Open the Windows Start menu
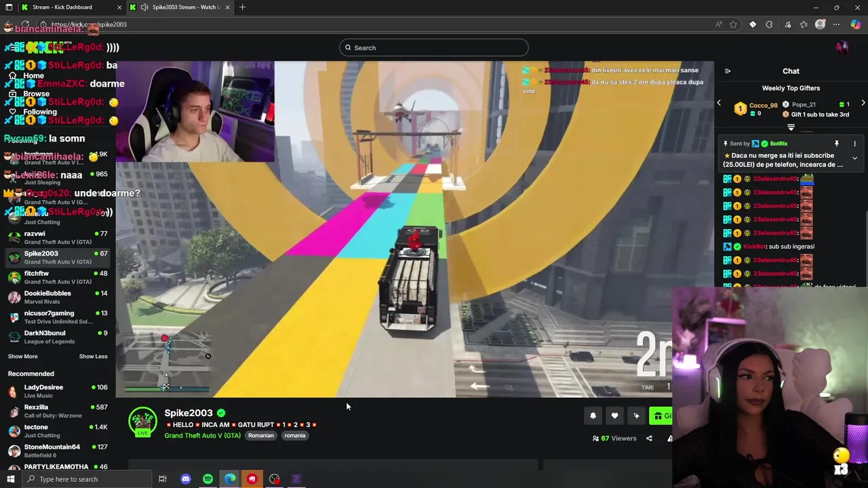Viewport: 868px width, 488px height. pyautogui.click(x=10, y=479)
